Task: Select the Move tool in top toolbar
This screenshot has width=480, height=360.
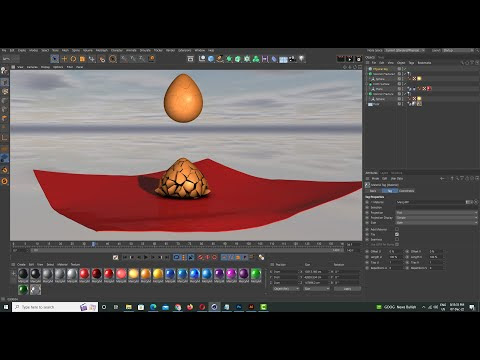Action: coord(64,59)
